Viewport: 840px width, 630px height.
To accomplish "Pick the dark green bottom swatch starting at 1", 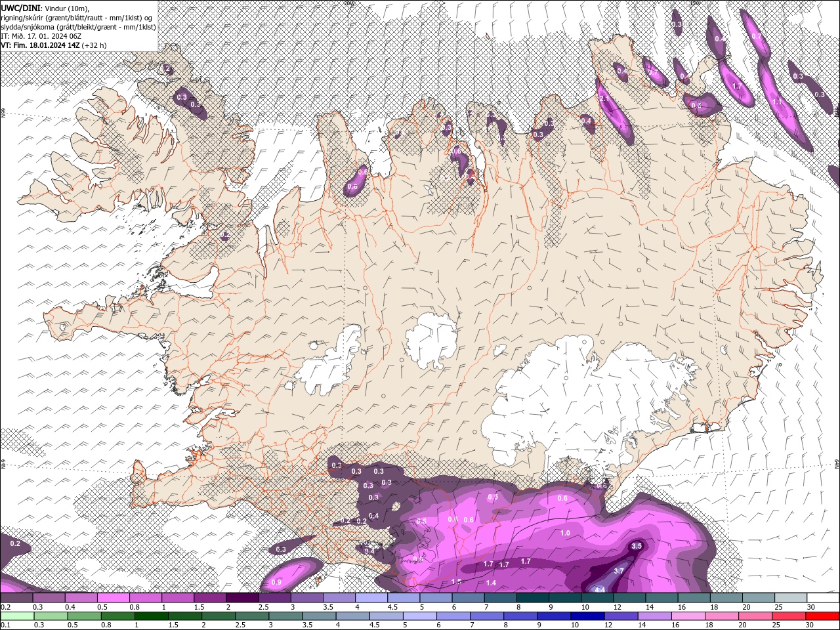I will [x=151, y=616].
